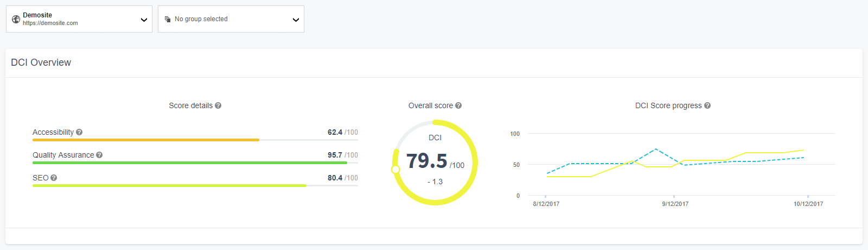The width and height of the screenshot is (868, 250).
Task: Select the 9/12/2017 marker on the chart axis
Action: point(675,204)
